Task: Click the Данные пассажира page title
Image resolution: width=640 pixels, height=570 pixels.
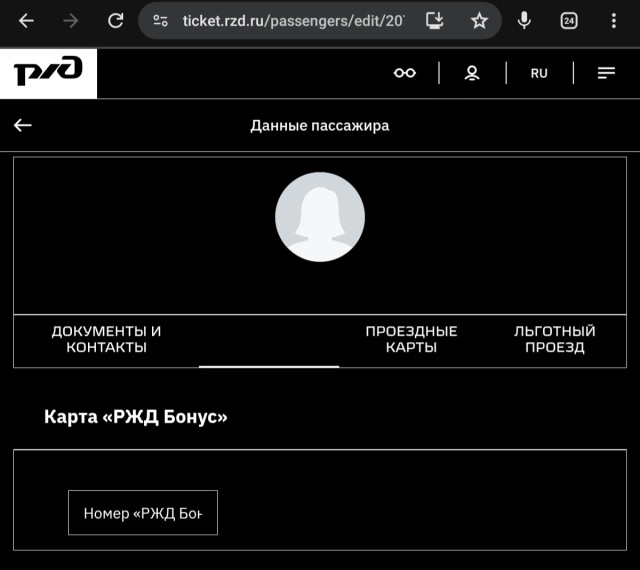Action: tap(320, 126)
